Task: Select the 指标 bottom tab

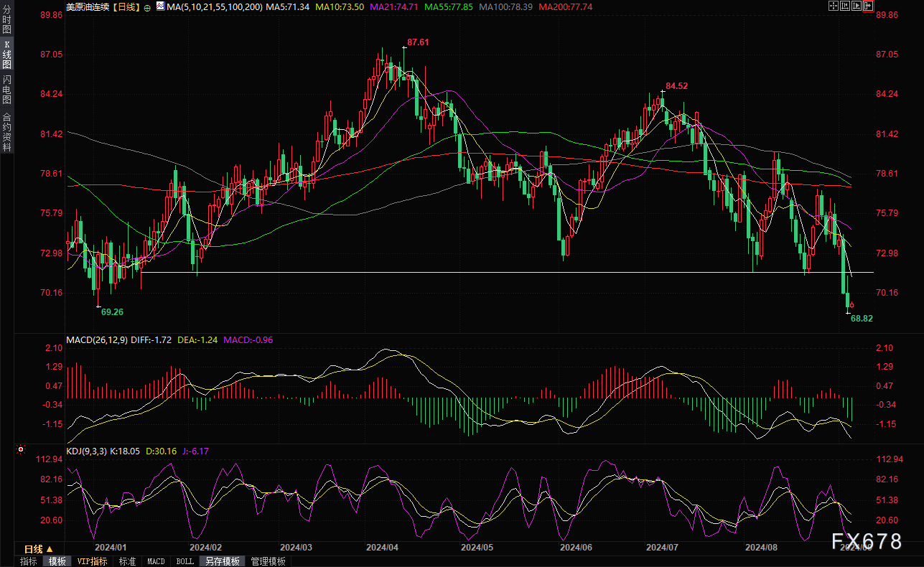Action: 29,561
